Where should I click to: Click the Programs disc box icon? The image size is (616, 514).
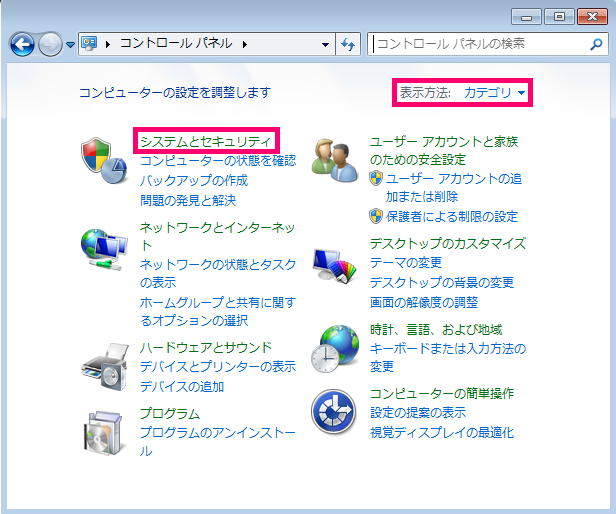[x=104, y=433]
